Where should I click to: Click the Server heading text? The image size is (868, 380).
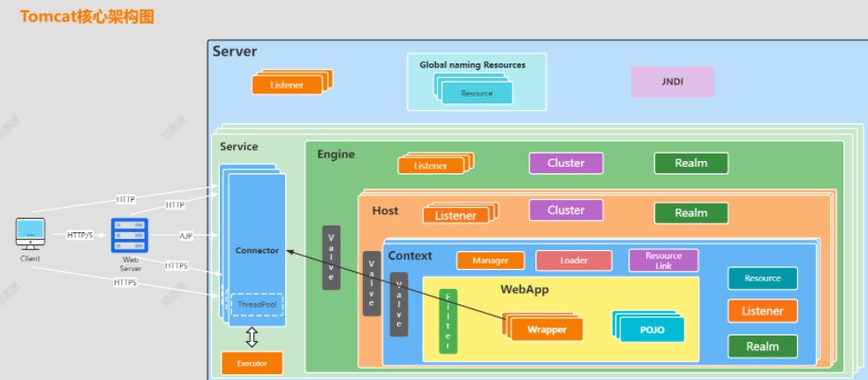point(235,51)
